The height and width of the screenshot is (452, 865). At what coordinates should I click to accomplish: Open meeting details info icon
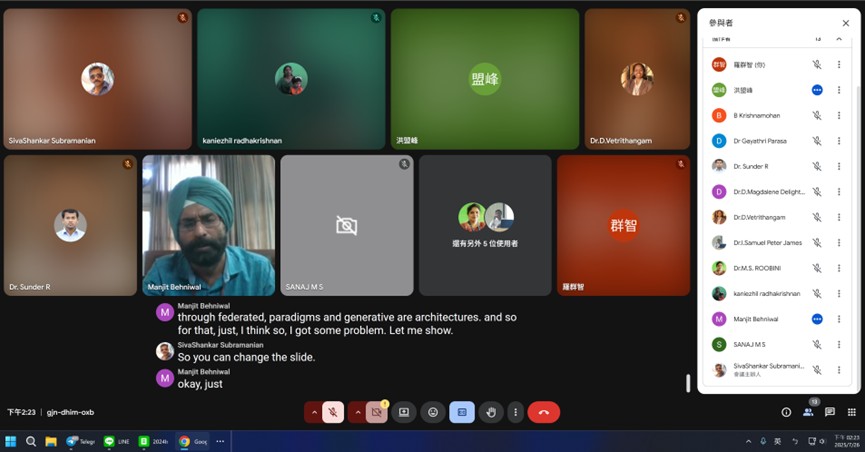coord(786,412)
